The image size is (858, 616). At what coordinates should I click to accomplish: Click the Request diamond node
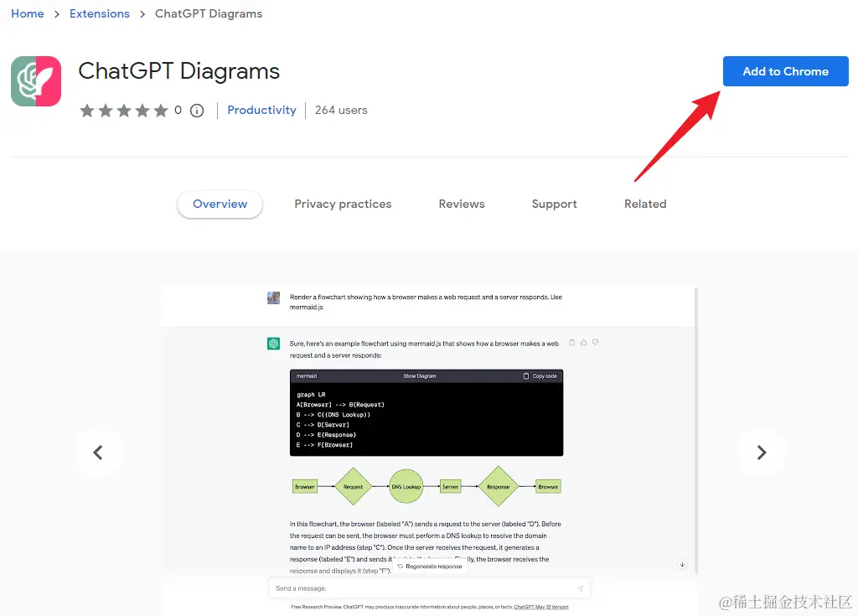click(x=353, y=486)
